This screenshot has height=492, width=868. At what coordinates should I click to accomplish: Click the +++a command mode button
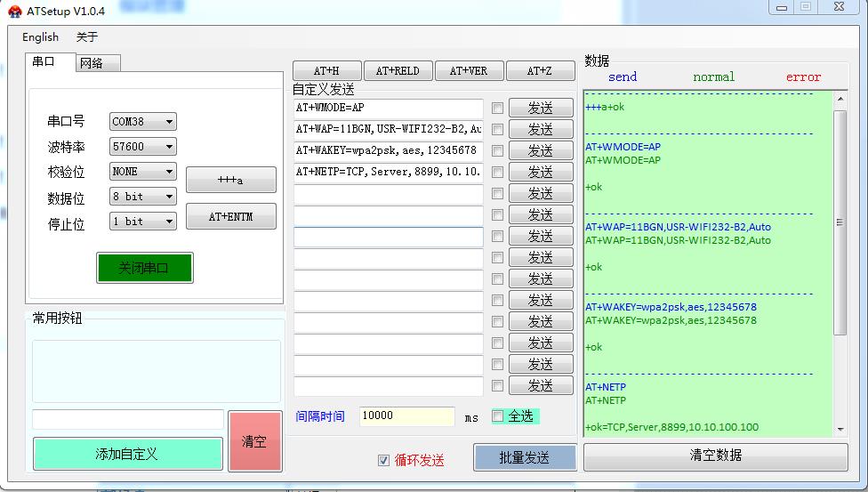(x=230, y=181)
